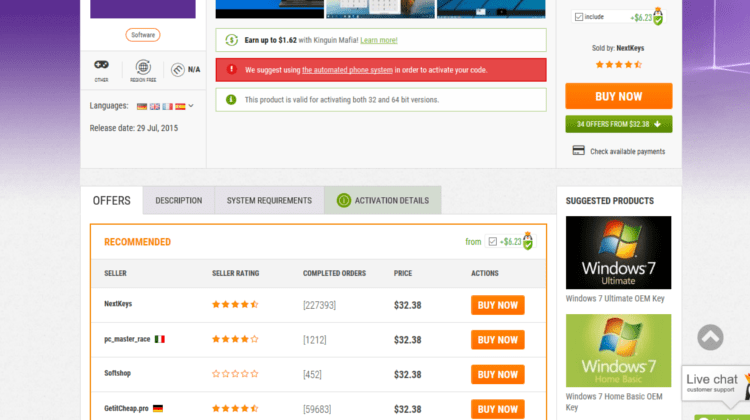The height and width of the screenshot is (420, 750).
Task: Click the German flag language icon
Action: (x=142, y=106)
